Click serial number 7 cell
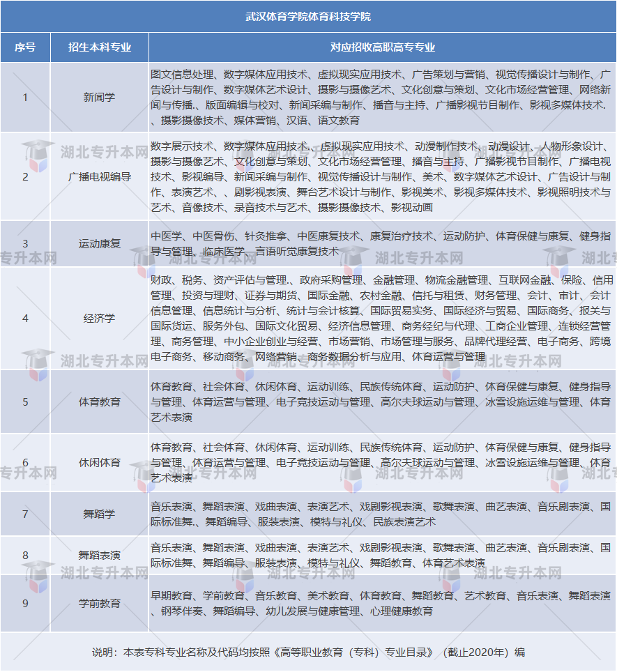Image resolution: width=617 pixels, height=672 pixels. point(25,514)
